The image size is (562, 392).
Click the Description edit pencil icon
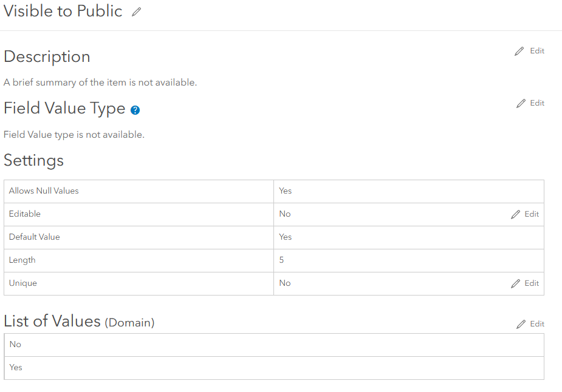[519, 51]
